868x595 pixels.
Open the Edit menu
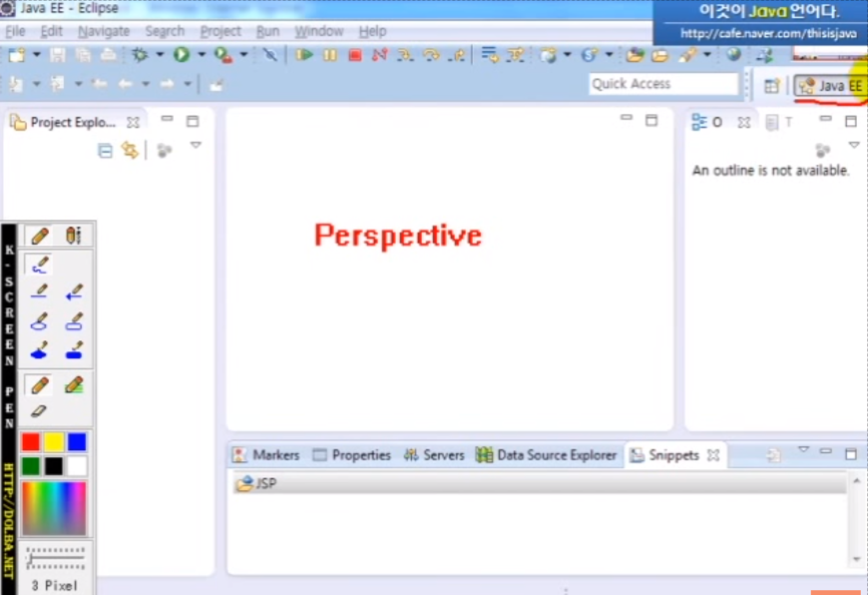tap(52, 31)
